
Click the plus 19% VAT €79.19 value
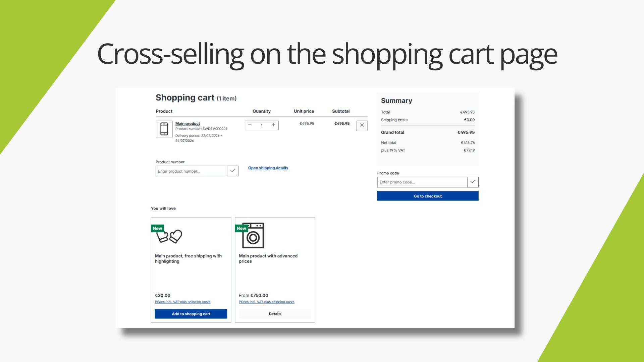coord(469,150)
